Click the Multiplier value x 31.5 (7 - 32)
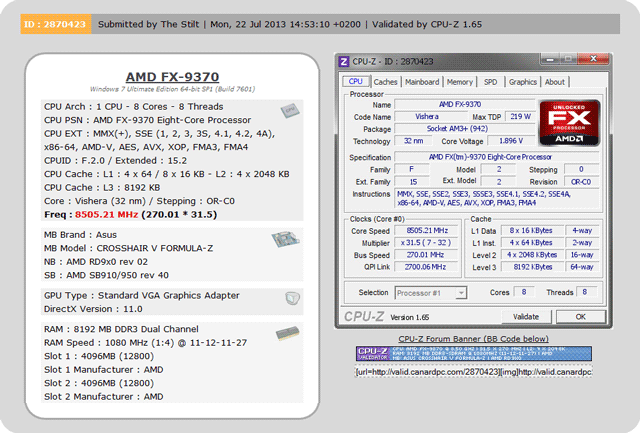Image resolution: width=640 pixels, height=433 pixels. [x=427, y=243]
